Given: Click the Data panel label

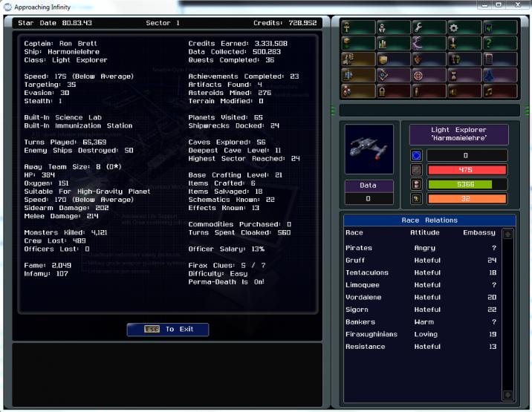Looking at the screenshot, I should 369,186.
